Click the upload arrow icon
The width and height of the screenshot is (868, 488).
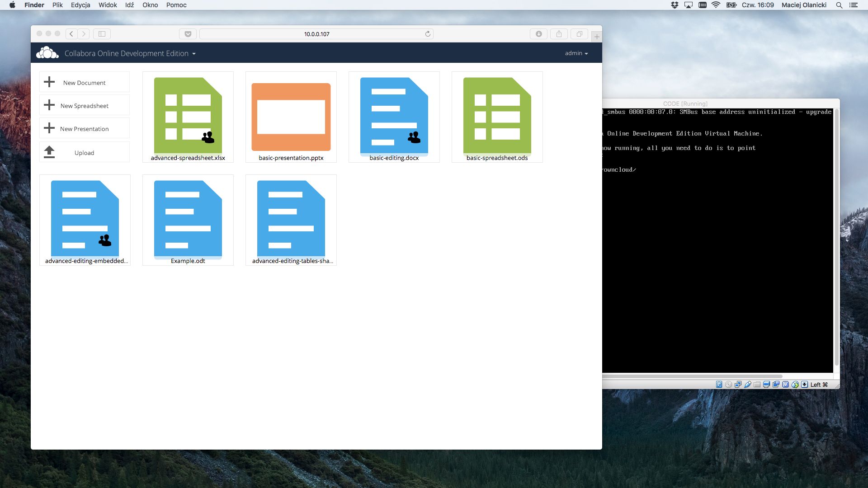(49, 152)
